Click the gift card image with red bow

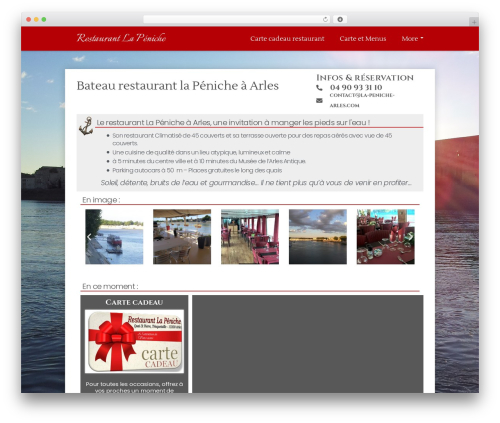(x=134, y=341)
